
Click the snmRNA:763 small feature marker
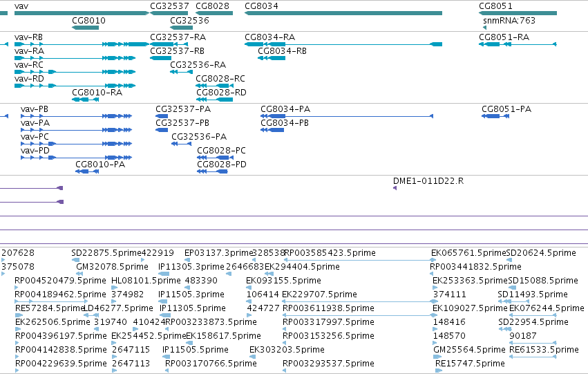pyautogui.click(x=484, y=28)
